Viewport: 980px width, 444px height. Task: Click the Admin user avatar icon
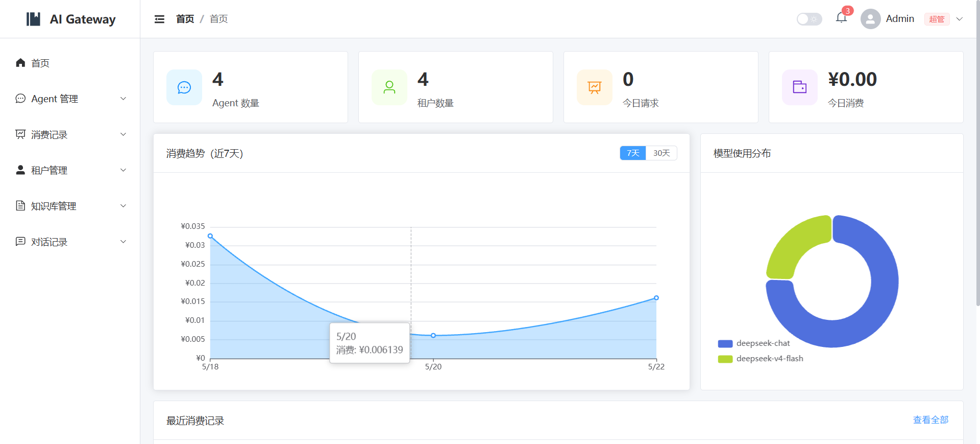pyautogui.click(x=870, y=19)
